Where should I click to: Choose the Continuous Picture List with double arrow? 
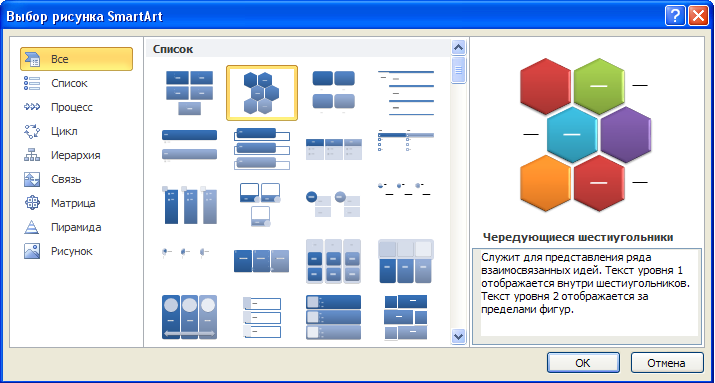point(189,317)
